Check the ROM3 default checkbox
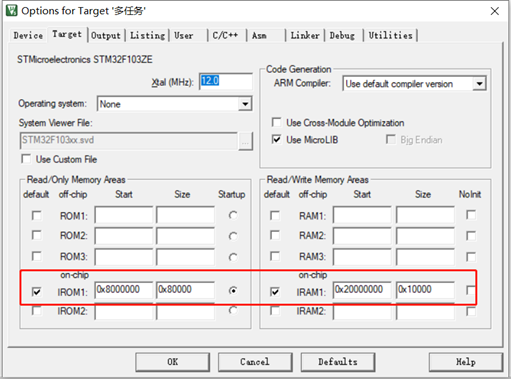Viewport: 511px width, 379px height. coord(36,256)
